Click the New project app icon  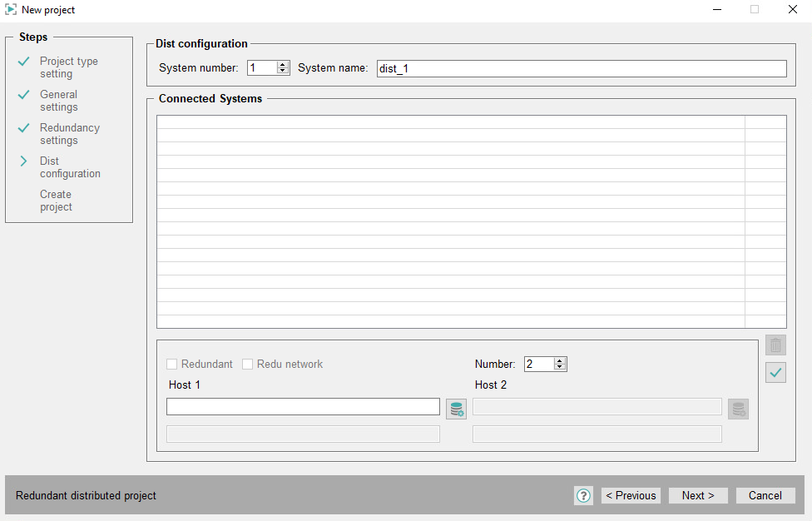coord(11,10)
